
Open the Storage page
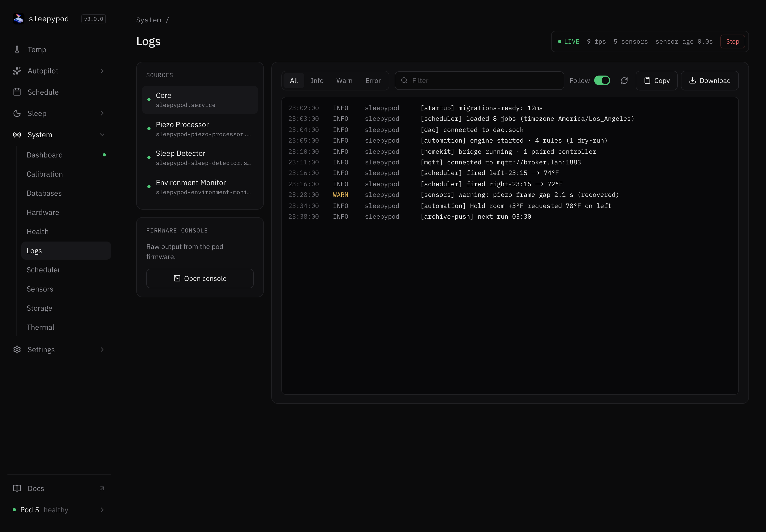(x=66, y=308)
